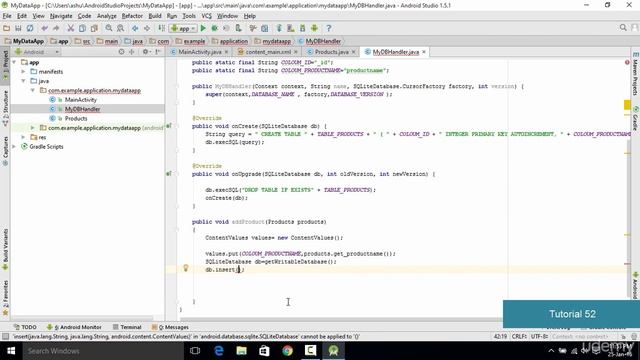Click the Attach debugger icon
This screenshot has height=360, width=640.
pyautogui.click(x=238, y=28)
